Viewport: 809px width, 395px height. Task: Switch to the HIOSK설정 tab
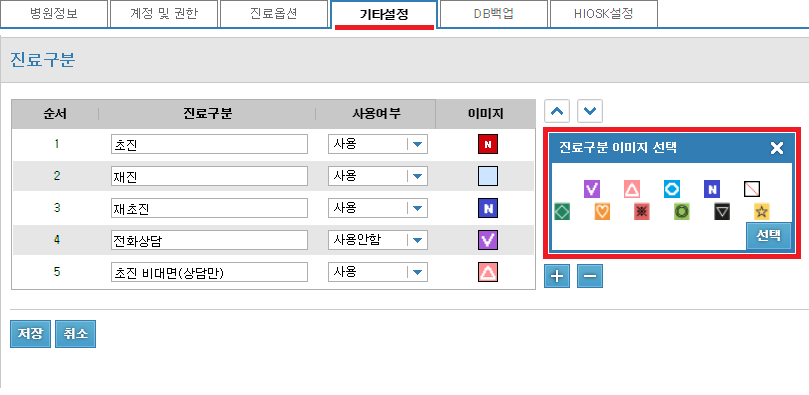pos(604,14)
